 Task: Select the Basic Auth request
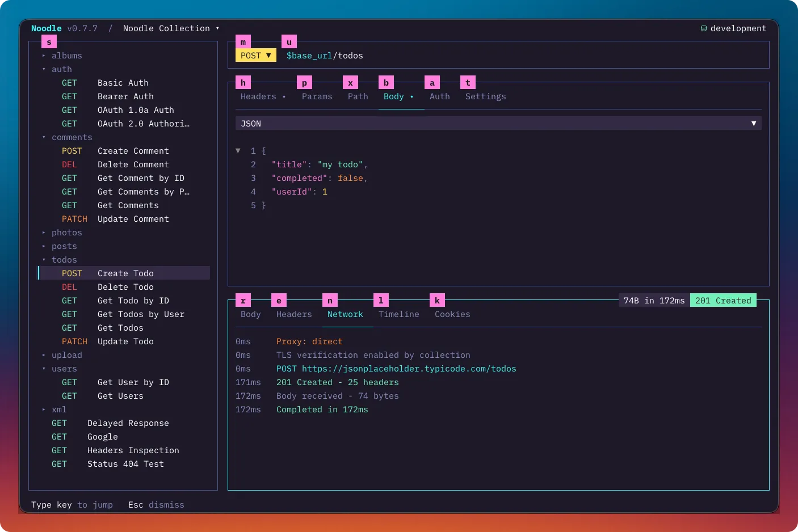coord(124,83)
